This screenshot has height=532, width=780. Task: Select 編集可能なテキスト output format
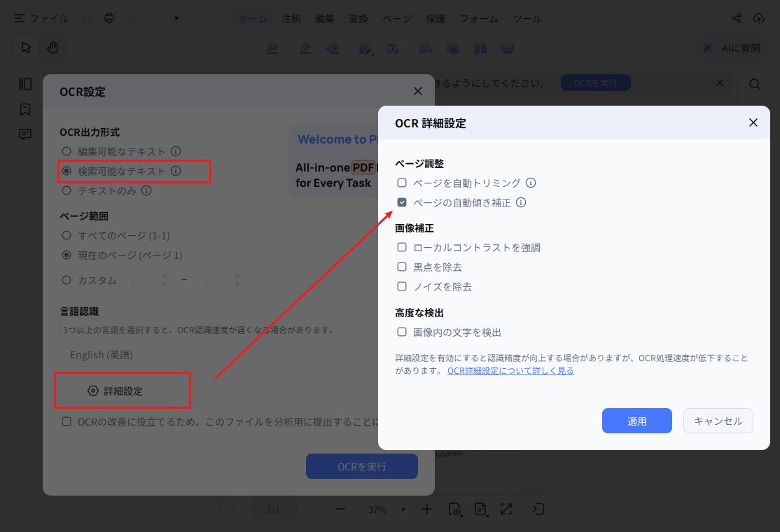point(66,151)
